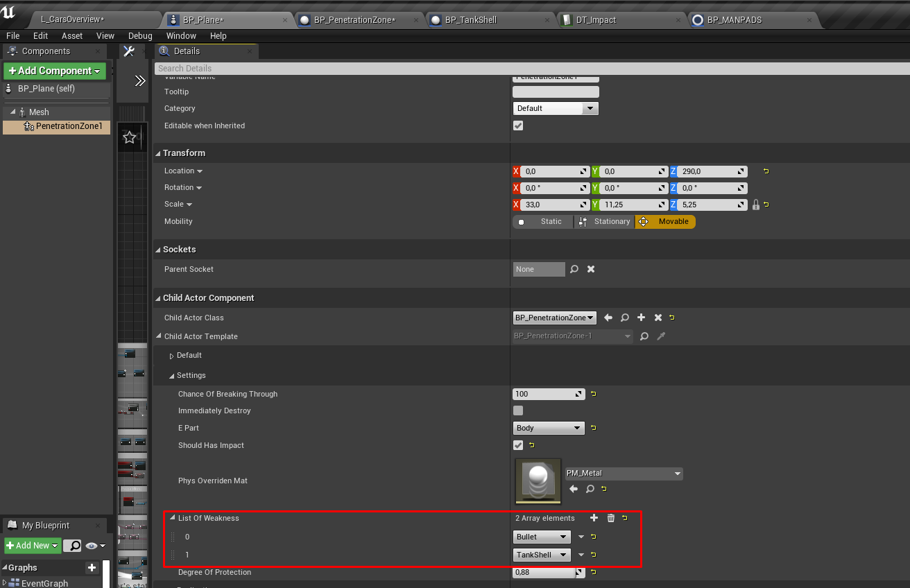Use selected asset for Child Actor Class
This screenshot has height=588, width=910.
608,318
